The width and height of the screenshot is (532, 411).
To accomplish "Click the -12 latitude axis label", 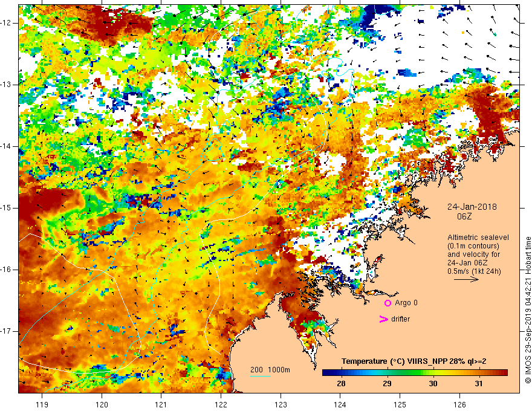I will click(x=6, y=23).
